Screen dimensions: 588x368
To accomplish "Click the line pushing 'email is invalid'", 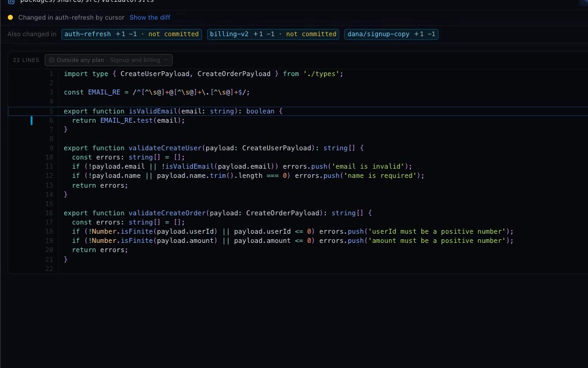I will tap(242, 166).
